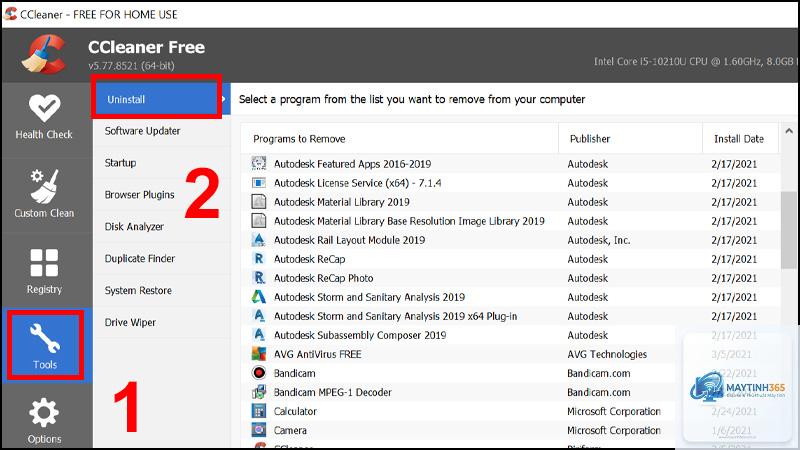Click the program list scrollbar thumb

[x=788, y=230]
